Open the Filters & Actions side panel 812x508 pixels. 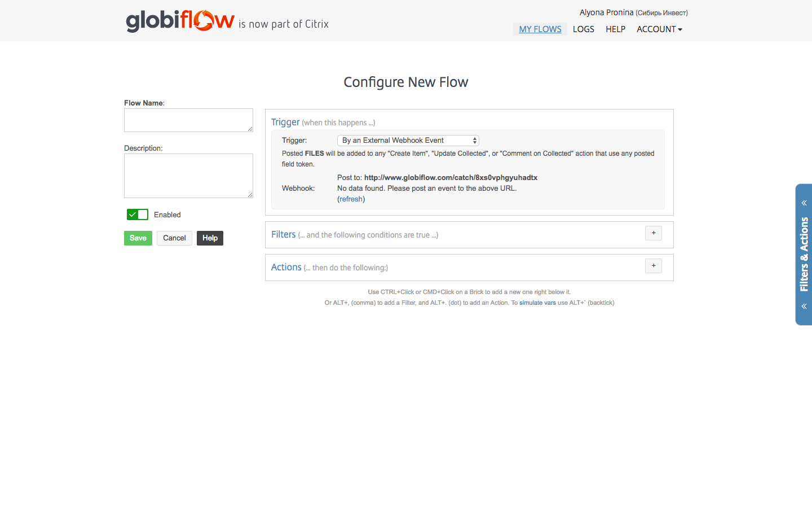(803, 254)
